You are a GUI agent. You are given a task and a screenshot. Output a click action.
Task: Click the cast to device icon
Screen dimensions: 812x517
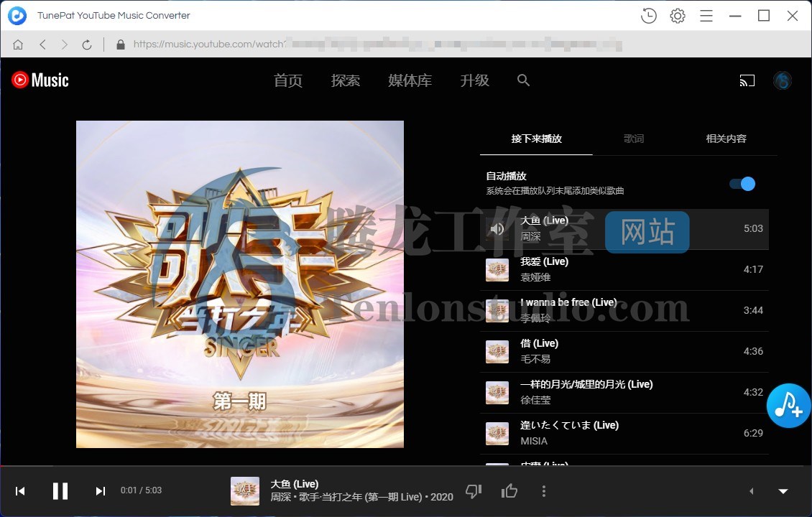[747, 80]
